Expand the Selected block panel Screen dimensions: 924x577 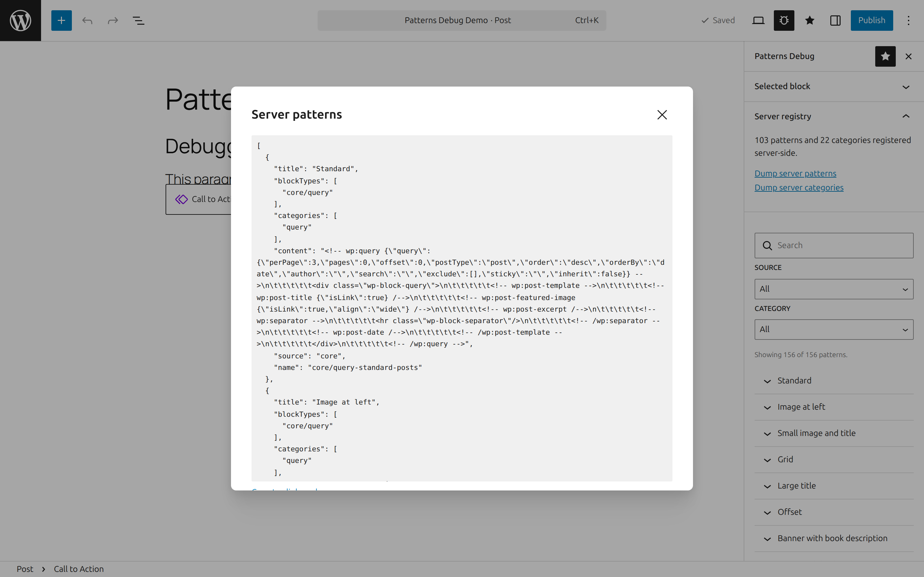pos(834,87)
